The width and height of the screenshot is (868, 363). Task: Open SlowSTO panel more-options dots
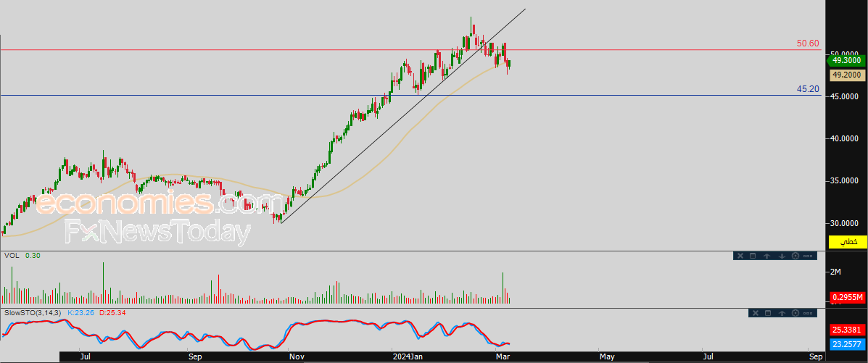click(x=809, y=313)
